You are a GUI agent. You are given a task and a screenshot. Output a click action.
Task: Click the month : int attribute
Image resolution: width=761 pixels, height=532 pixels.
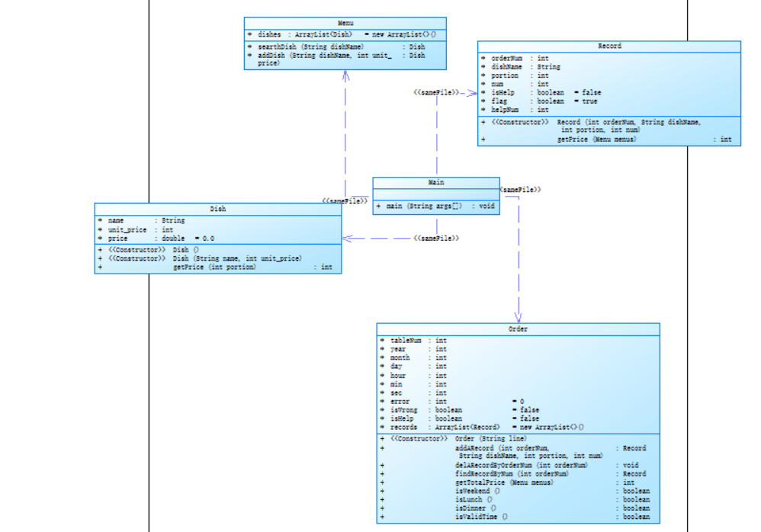pyautogui.click(x=413, y=358)
